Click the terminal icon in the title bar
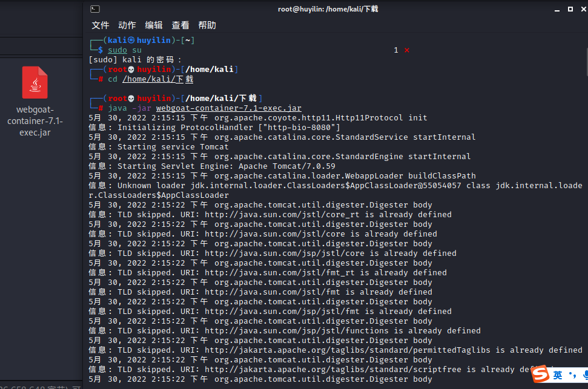 point(95,9)
